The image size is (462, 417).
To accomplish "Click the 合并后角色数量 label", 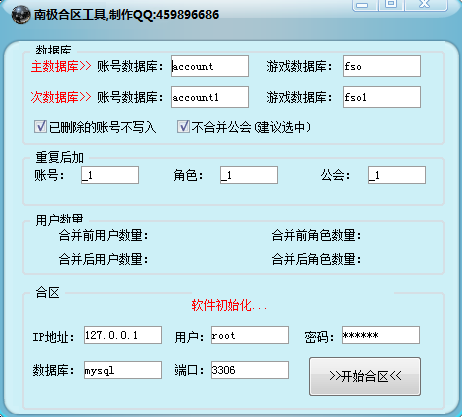I will pos(316,259).
